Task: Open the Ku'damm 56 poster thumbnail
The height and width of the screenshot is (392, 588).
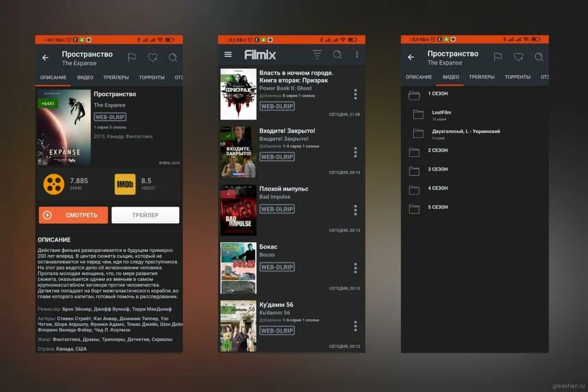Action: point(238,326)
